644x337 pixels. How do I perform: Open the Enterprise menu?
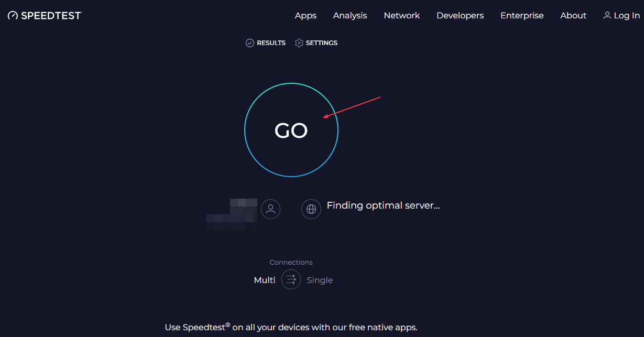coord(522,16)
